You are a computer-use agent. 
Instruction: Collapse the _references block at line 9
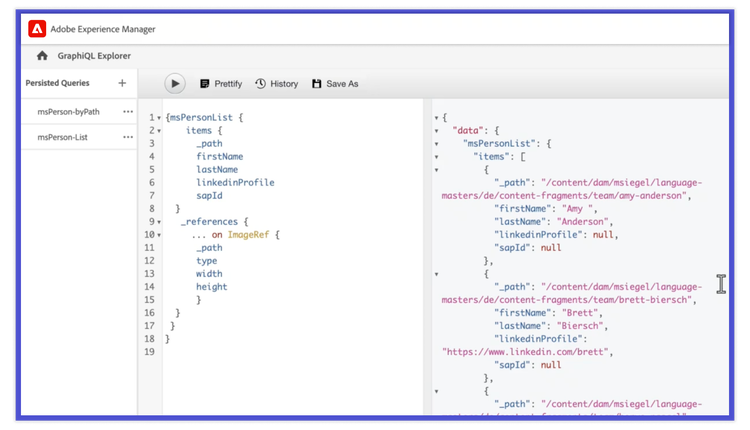[158, 222]
